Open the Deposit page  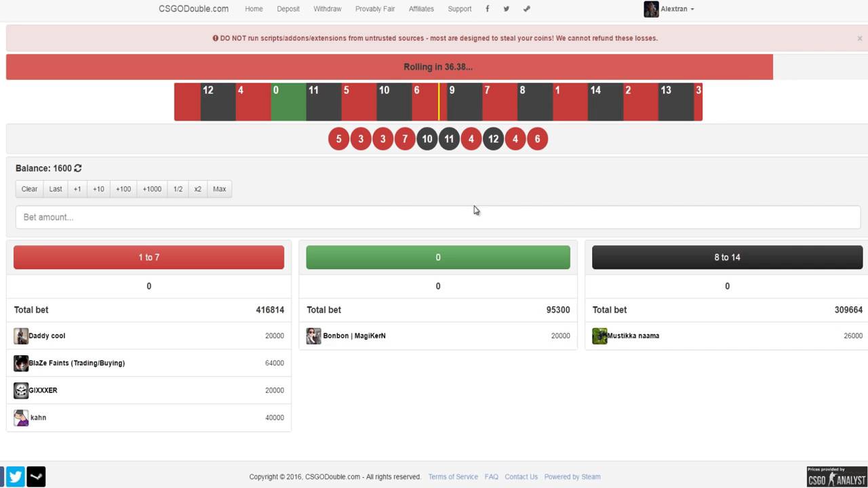[x=288, y=9]
